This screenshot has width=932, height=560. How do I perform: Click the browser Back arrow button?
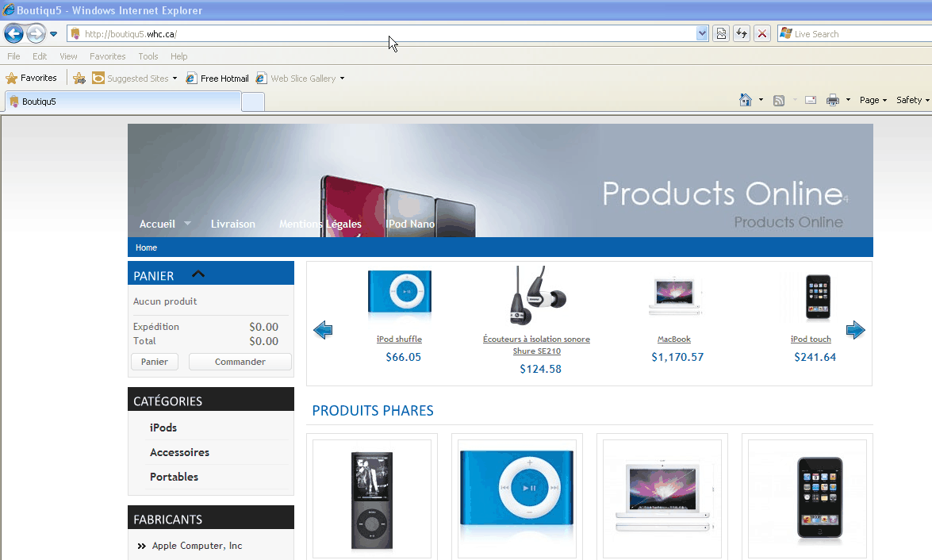coord(14,34)
